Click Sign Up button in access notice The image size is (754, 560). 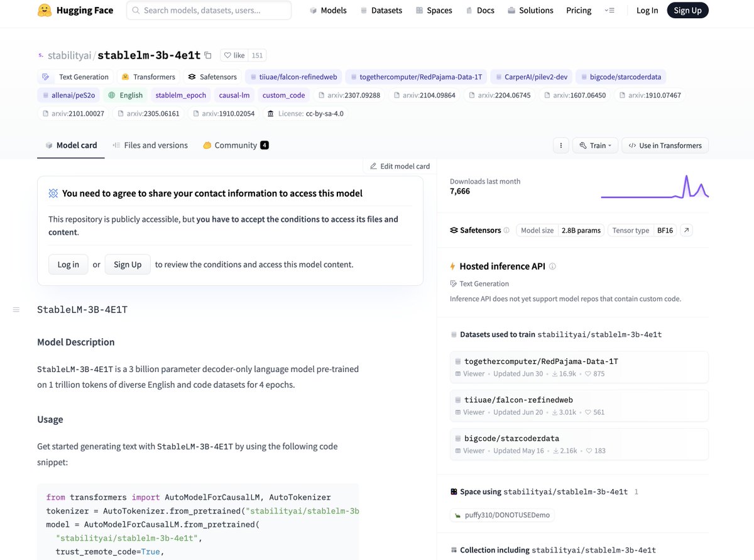tap(128, 265)
